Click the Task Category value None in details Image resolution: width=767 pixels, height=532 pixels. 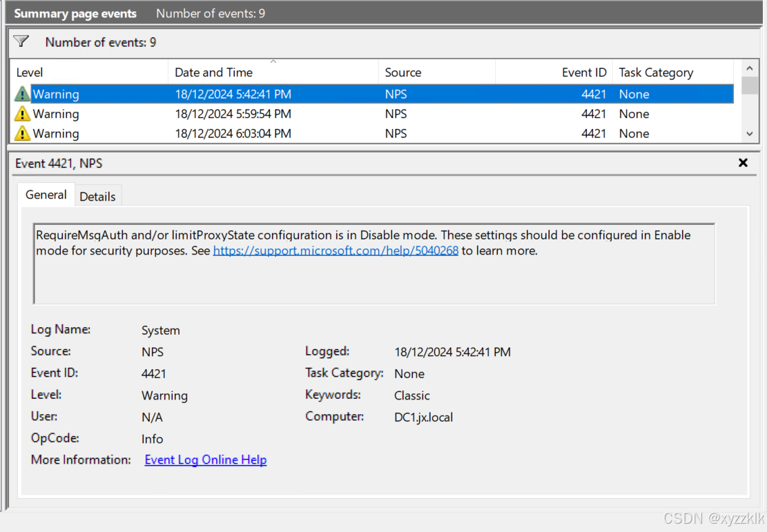[x=409, y=374]
